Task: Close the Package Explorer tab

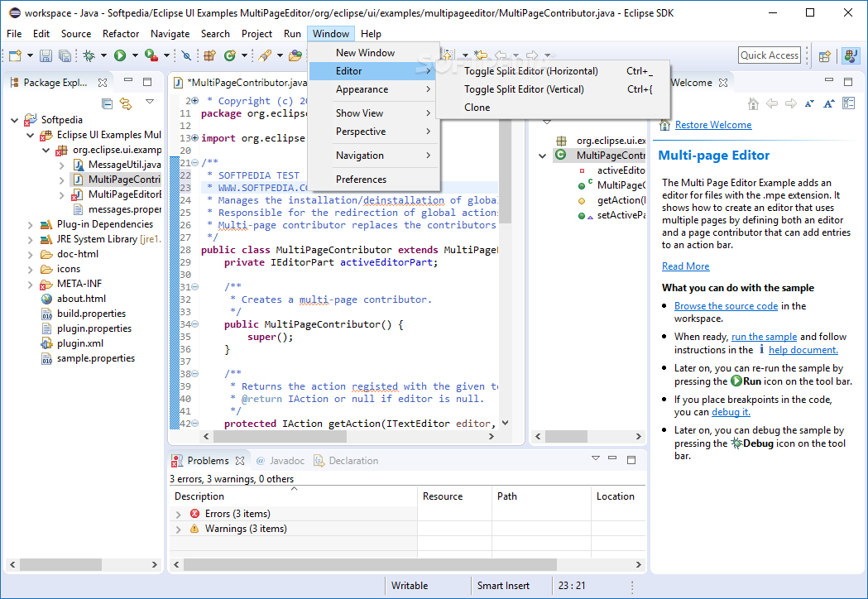Action: 103,83
